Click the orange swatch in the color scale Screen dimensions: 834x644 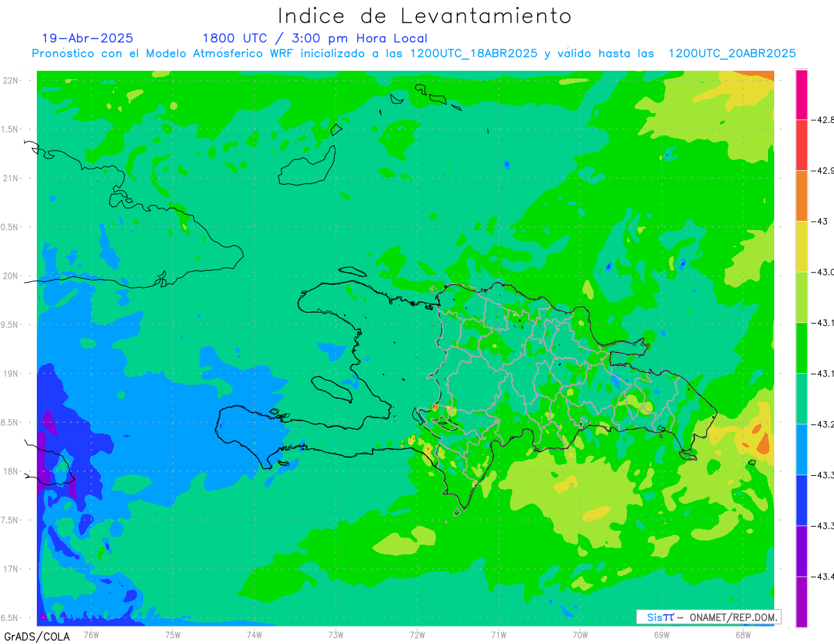click(801, 196)
